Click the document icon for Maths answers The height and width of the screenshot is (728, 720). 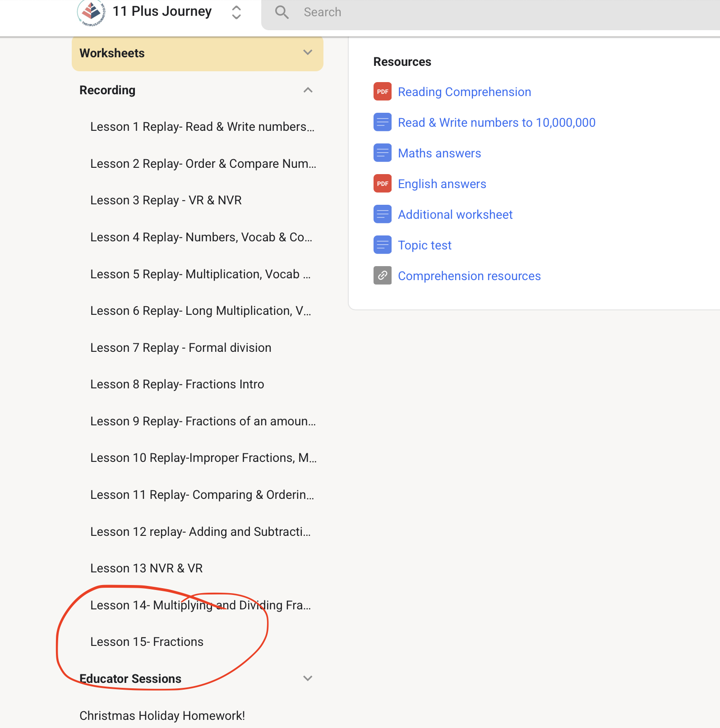coord(382,153)
